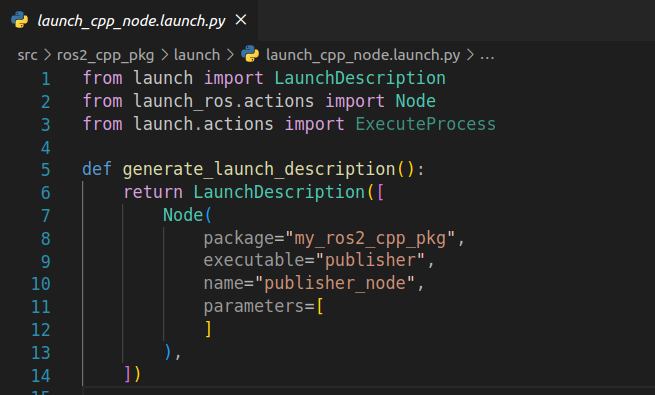Click launch_ros.actions on line 2
This screenshot has height=395, width=655.
tap(223, 101)
